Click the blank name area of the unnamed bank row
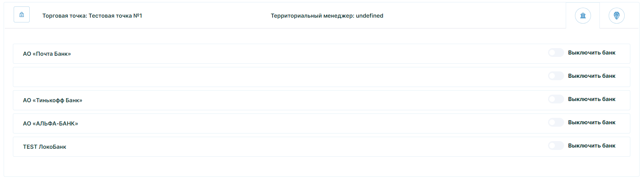The width and height of the screenshot is (644, 178). tap(161, 77)
